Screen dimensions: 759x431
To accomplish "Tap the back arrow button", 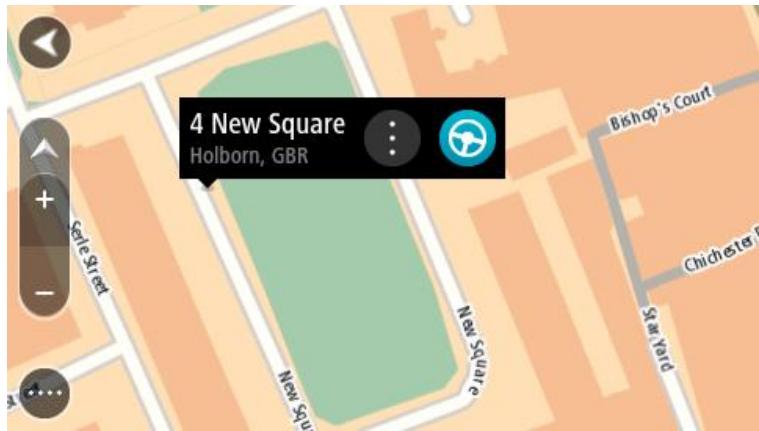I will [45, 43].
